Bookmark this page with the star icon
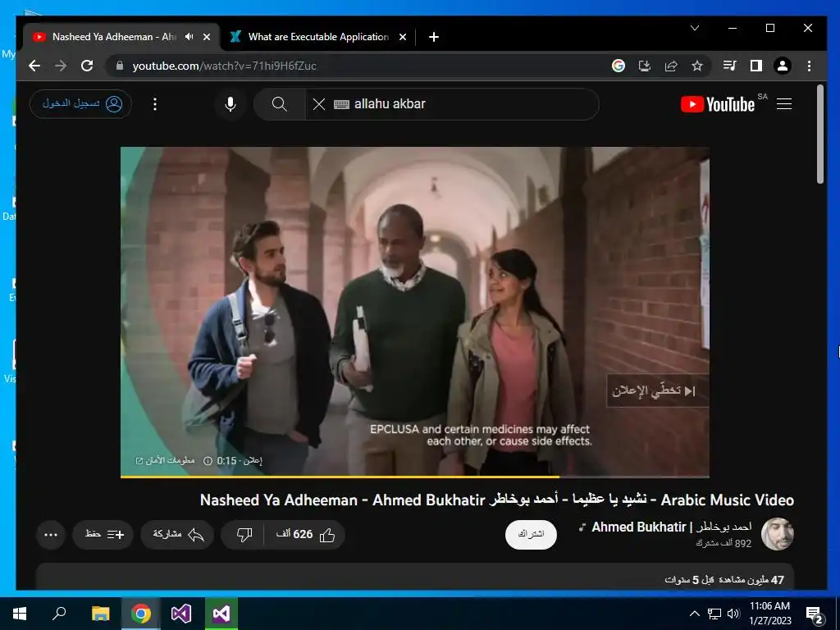 [697, 66]
